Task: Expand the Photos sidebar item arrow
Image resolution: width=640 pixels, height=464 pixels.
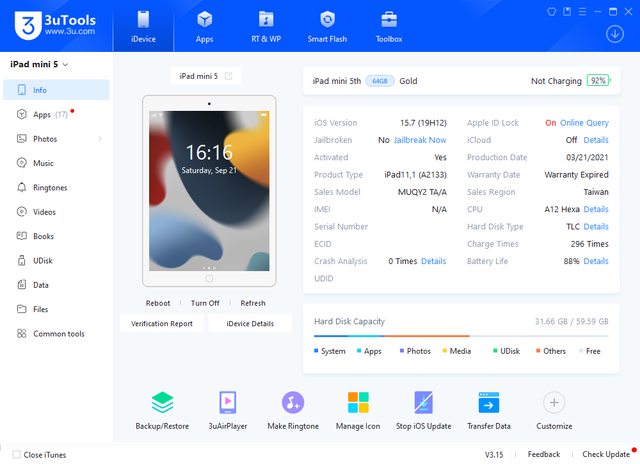Action: tap(100, 139)
